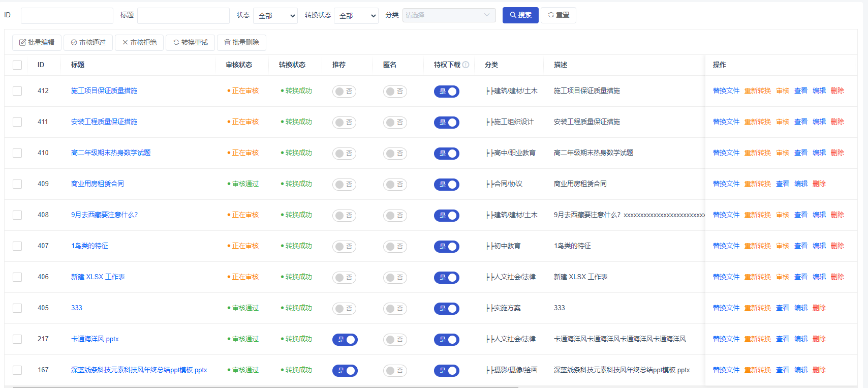The height and width of the screenshot is (388, 868).
Task: Toggle the 推荐 switch for row 412
Action: pos(344,92)
